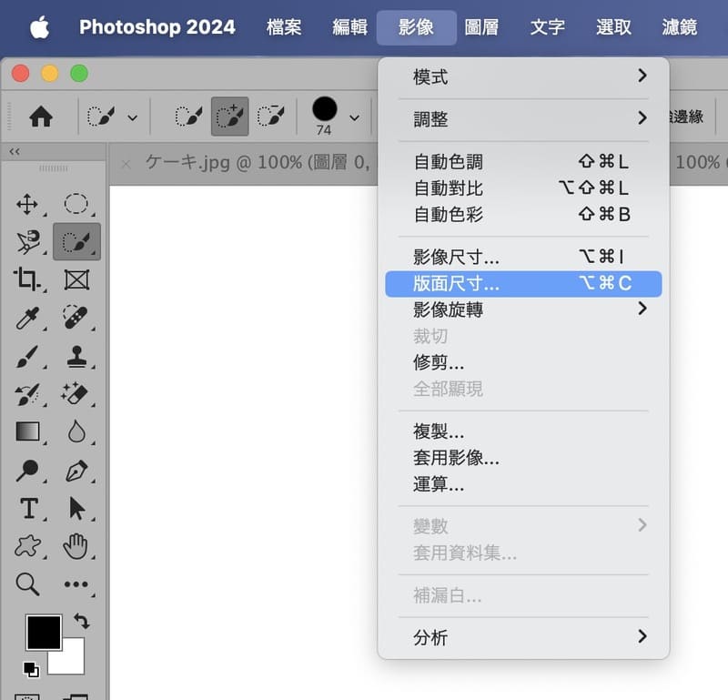The height and width of the screenshot is (700, 728).
Task: Open the 選取 menu
Action: pos(613,27)
